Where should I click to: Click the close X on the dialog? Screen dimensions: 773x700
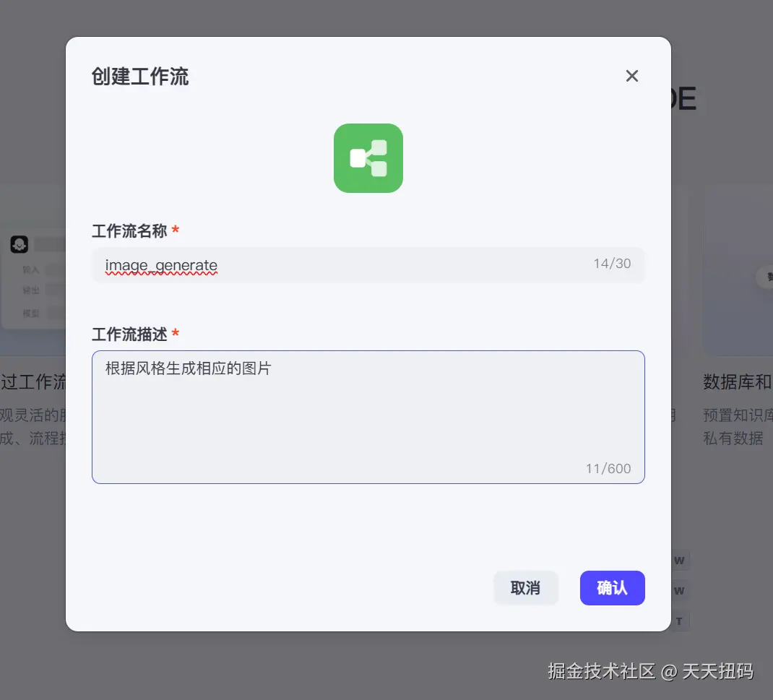[x=631, y=75]
